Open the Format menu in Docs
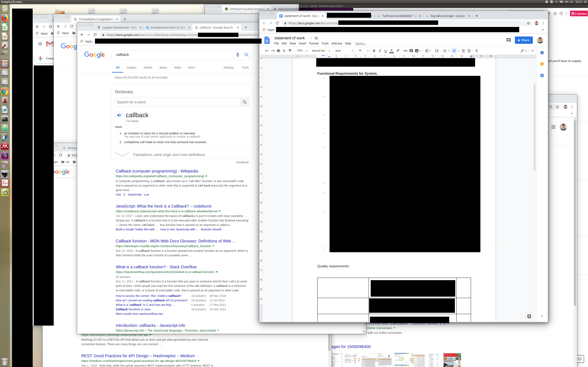The image size is (588, 367). [313, 43]
